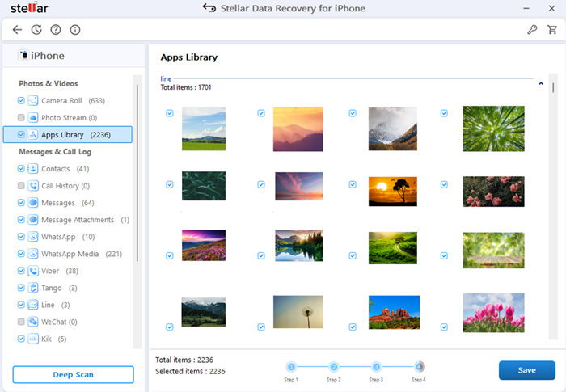Open the red rock desert thumbnail

click(x=394, y=312)
